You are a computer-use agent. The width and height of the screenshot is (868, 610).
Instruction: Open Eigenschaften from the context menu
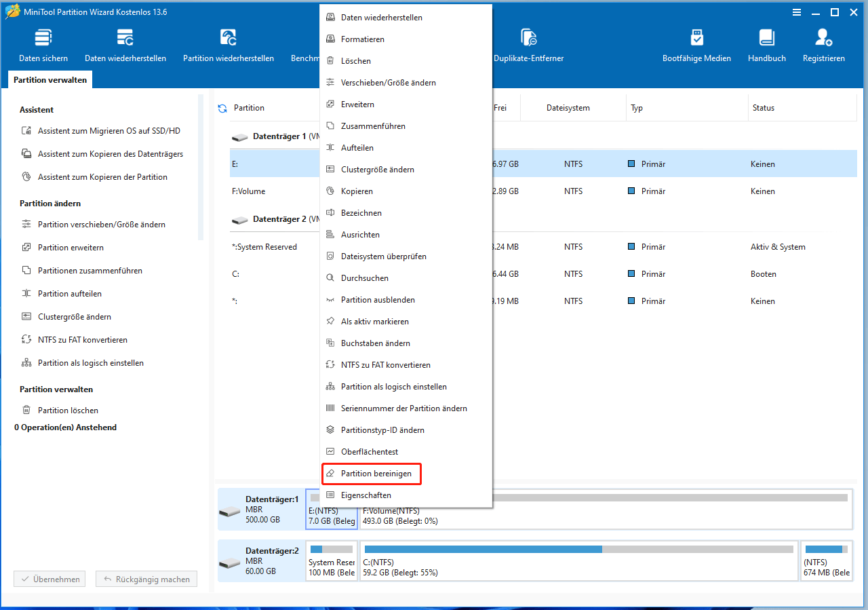(366, 495)
